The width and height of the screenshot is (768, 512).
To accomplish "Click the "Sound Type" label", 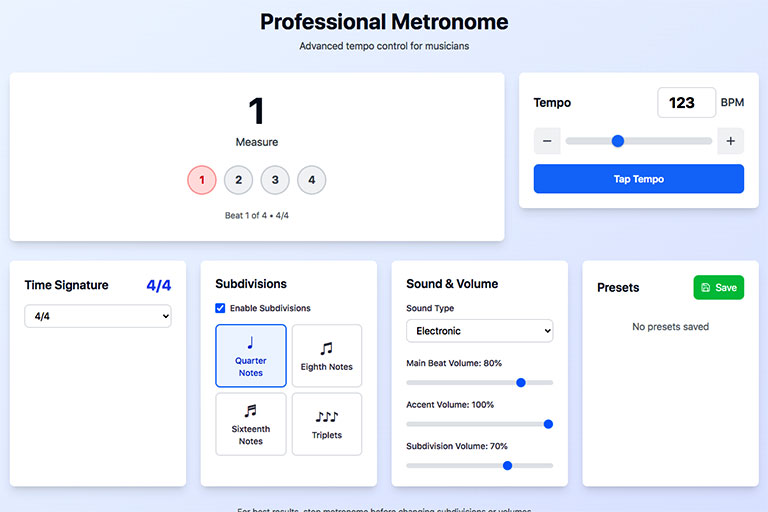I will point(430,308).
